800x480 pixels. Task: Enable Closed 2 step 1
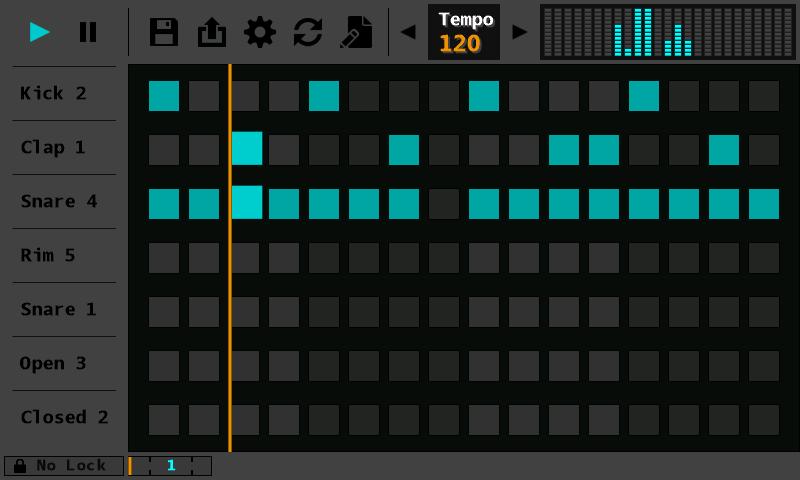(164, 420)
